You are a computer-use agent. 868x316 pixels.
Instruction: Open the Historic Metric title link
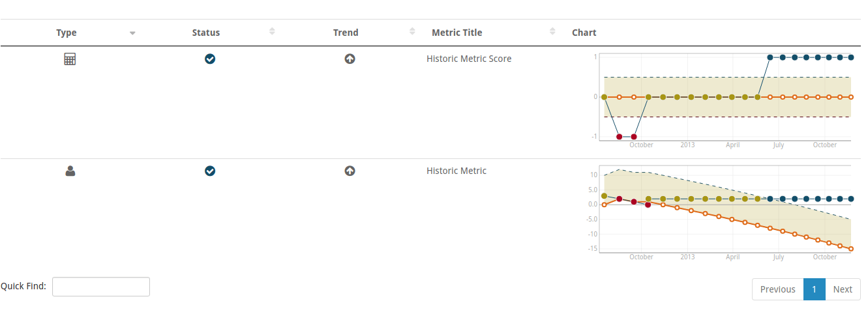coord(456,171)
